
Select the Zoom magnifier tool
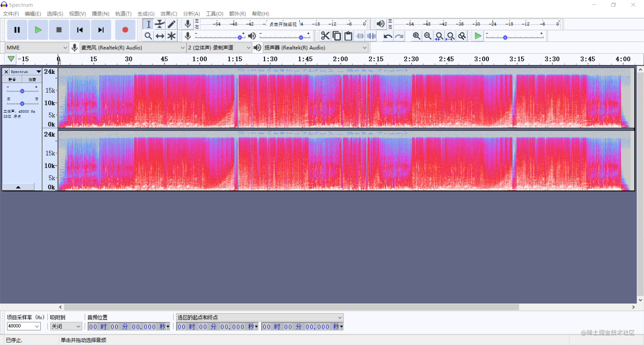coord(148,36)
